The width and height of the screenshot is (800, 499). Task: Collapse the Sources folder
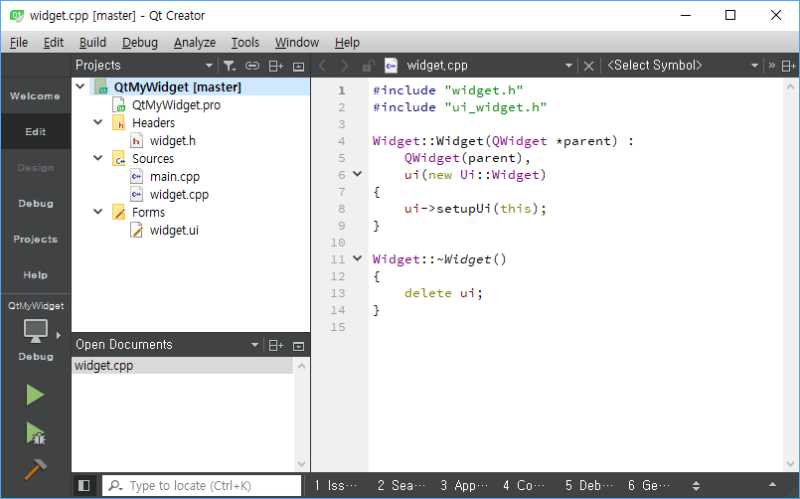point(98,158)
